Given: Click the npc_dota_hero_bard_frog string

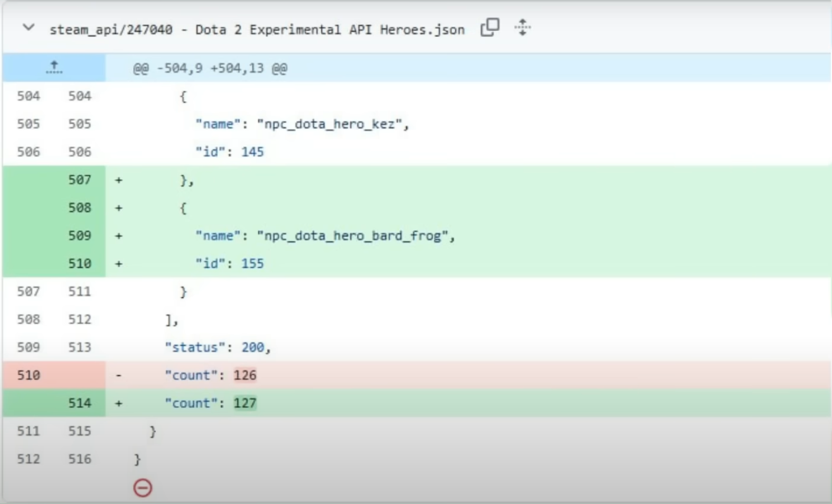Looking at the screenshot, I should [357, 236].
